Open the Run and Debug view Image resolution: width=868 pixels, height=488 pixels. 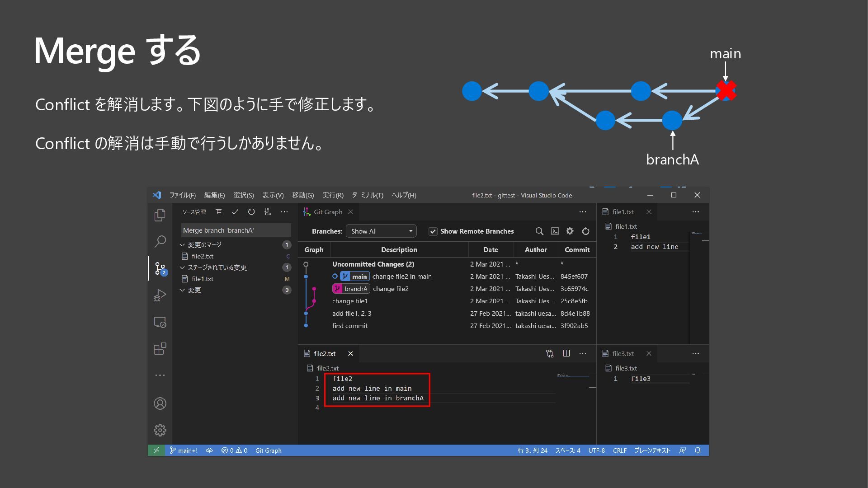(x=160, y=296)
